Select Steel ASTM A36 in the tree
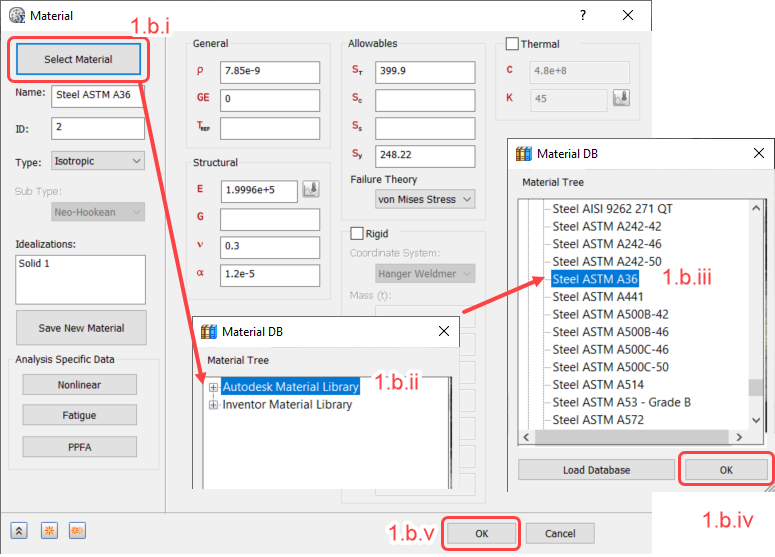This screenshot has width=775, height=557. click(x=595, y=279)
